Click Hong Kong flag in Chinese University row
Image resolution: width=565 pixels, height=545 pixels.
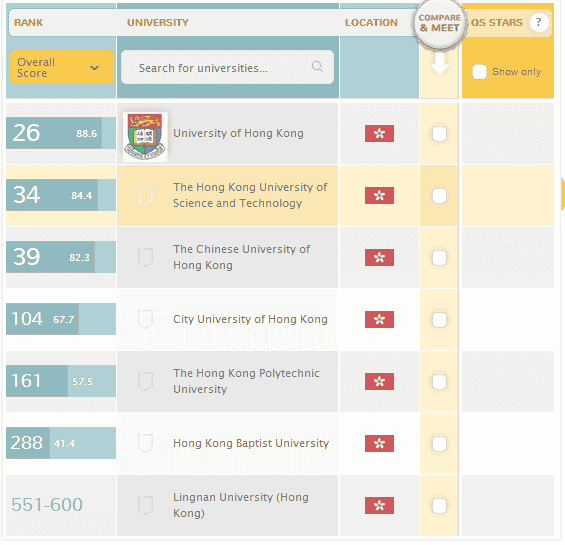379,258
